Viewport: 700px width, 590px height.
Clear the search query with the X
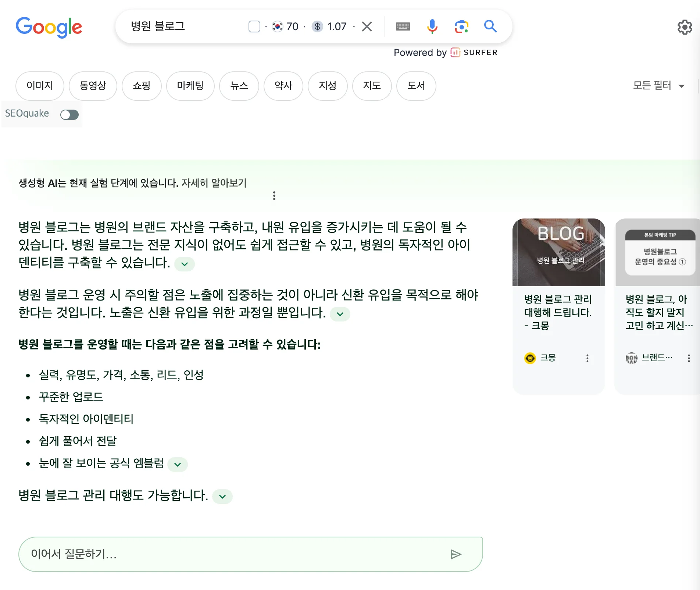(x=367, y=26)
